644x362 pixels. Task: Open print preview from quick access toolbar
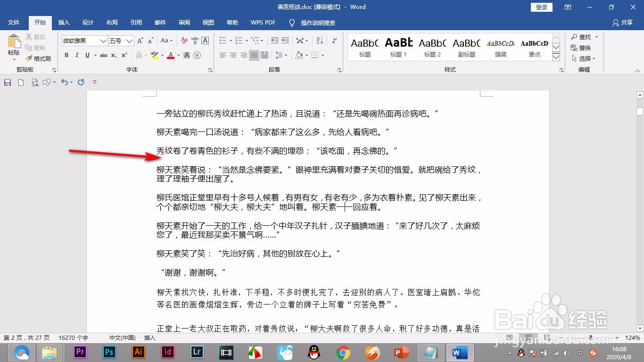[x=34, y=82]
